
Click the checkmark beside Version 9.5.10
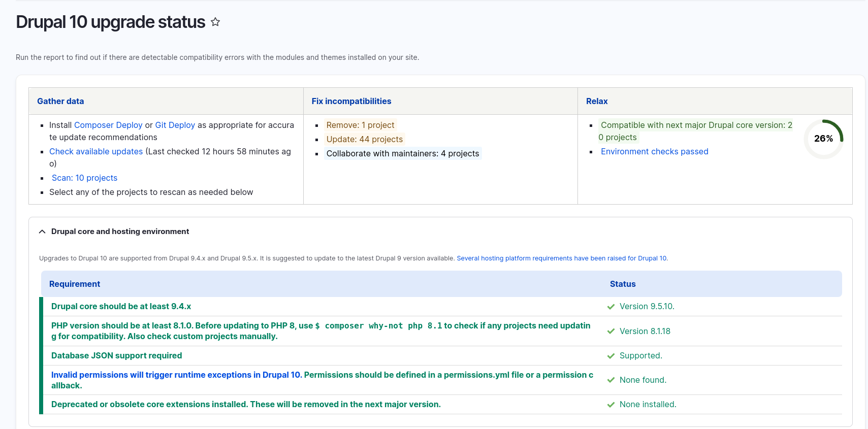click(x=611, y=307)
